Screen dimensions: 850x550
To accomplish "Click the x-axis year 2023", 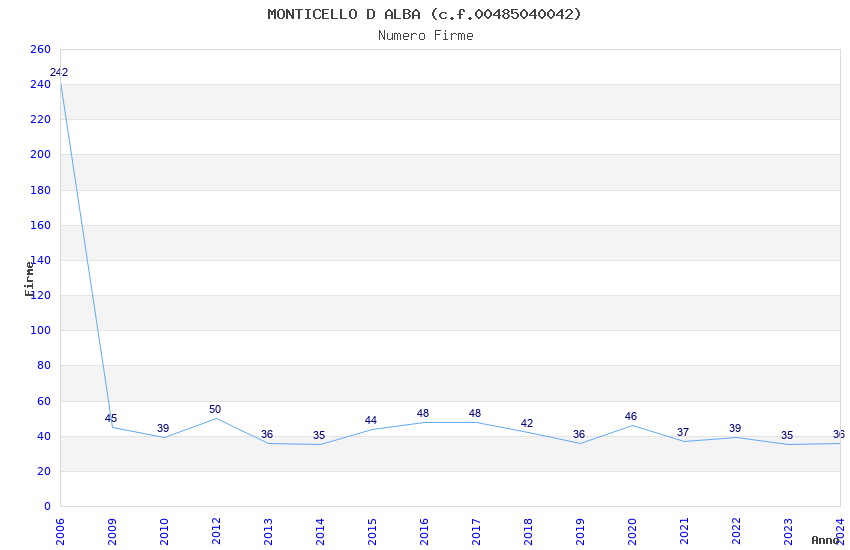I will [789, 532].
